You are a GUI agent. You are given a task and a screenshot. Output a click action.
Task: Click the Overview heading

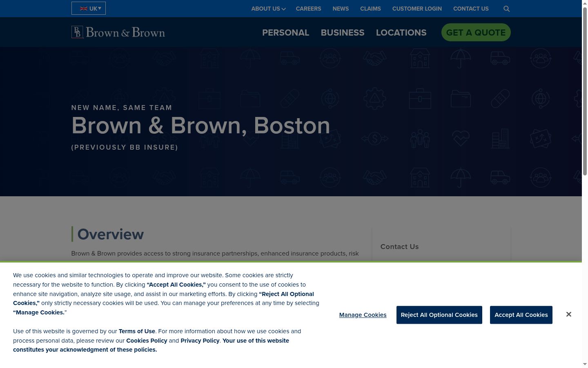pos(111,234)
